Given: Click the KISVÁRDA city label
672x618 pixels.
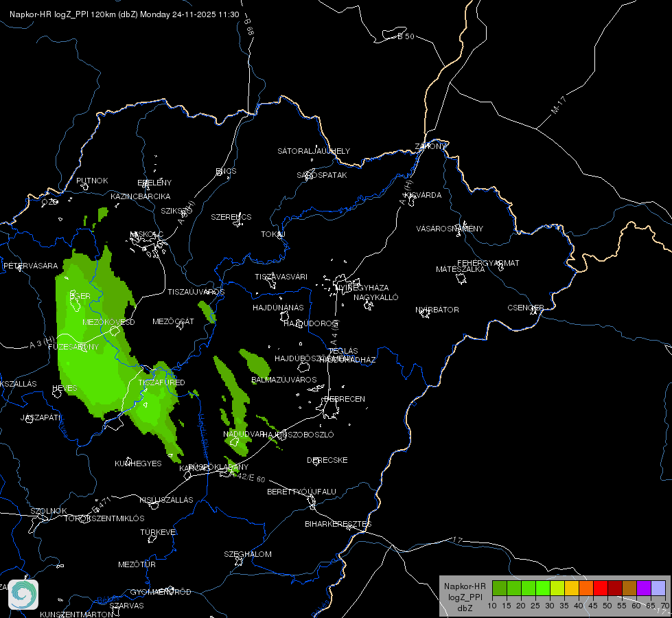Looking at the screenshot, I should point(423,195).
